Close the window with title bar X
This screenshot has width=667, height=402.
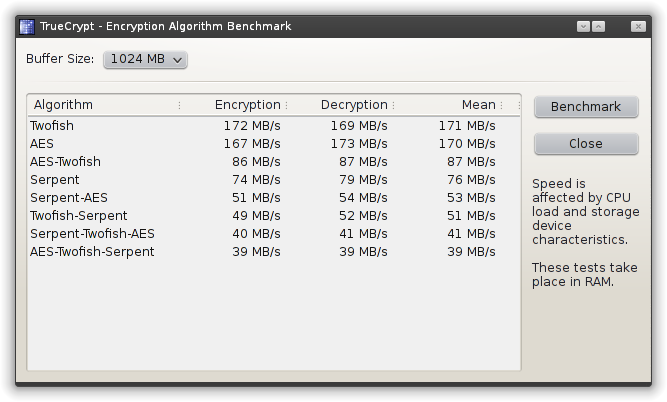click(x=636, y=26)
